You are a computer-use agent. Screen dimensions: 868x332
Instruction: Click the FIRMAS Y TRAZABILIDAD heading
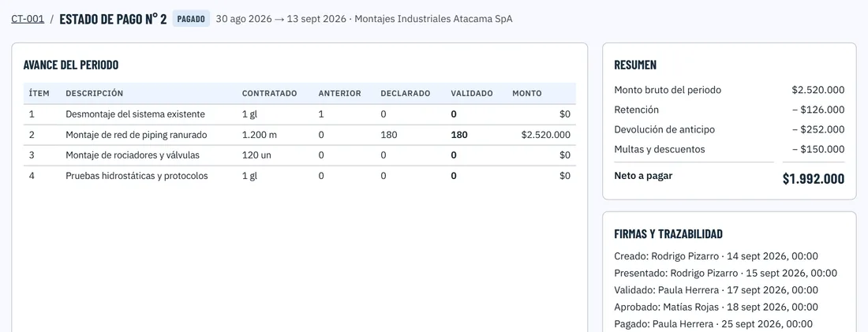(x=668, y=234)
